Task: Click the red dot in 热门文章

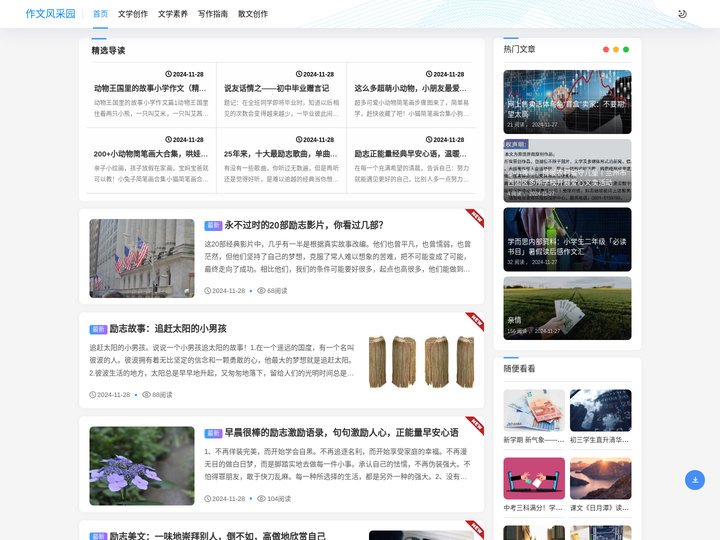Action: click(x=606, y=50)
